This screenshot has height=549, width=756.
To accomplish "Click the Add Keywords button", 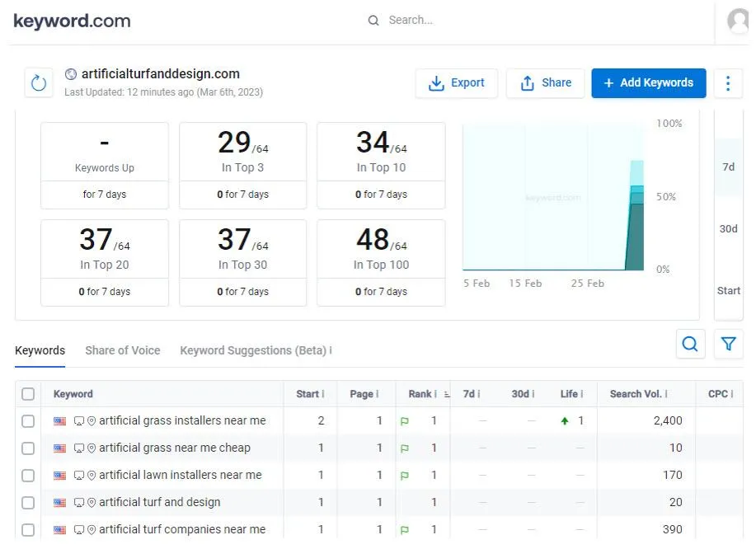I will [649, 83].
